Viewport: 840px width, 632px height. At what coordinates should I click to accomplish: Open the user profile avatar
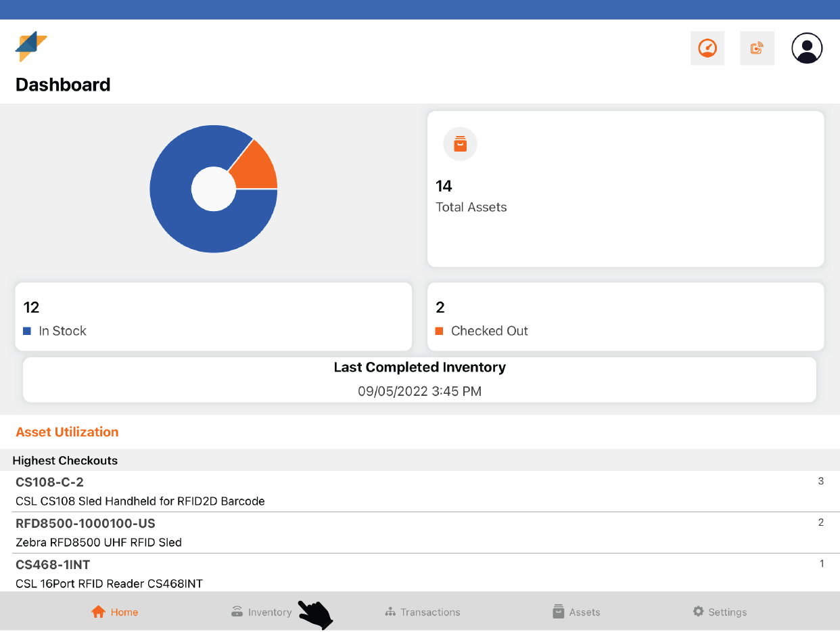pos(806,48)
